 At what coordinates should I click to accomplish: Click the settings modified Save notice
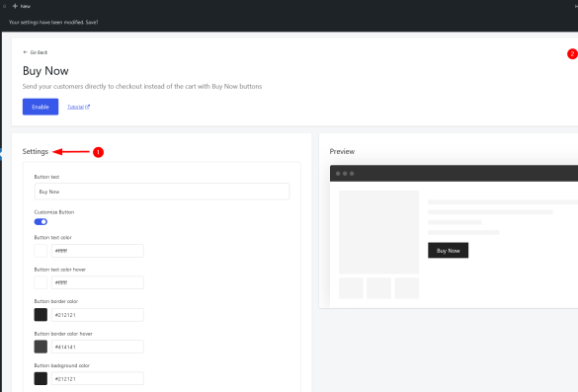tap(53, 23)
